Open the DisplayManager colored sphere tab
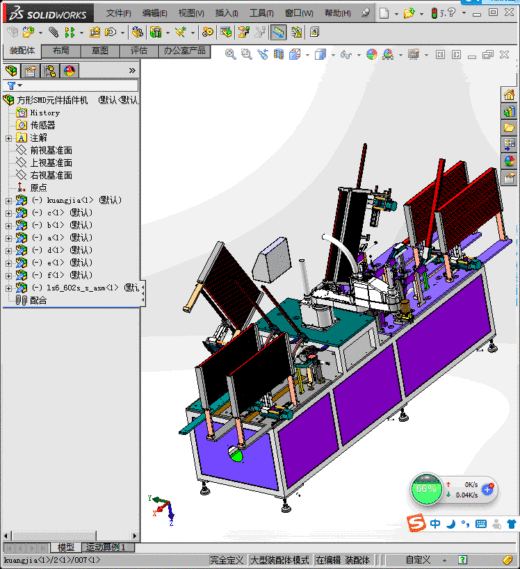This screenshot has height=569, width=520. pos(69,71)
